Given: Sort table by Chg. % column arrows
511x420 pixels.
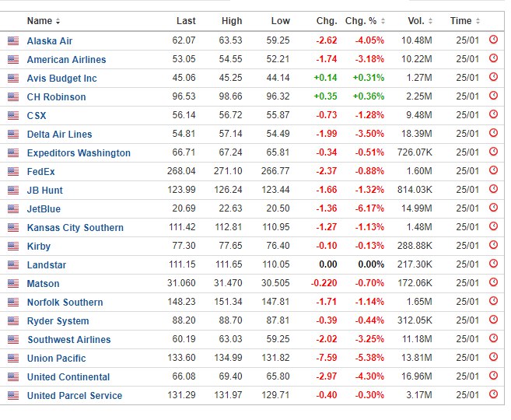Looking at the screenshot, I should point(383,21).
